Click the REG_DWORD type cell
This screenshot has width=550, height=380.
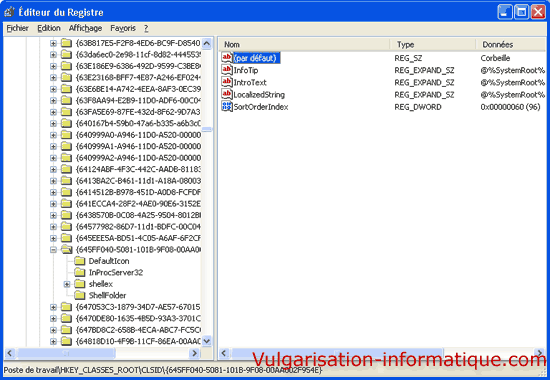click(x=418, y=107)
